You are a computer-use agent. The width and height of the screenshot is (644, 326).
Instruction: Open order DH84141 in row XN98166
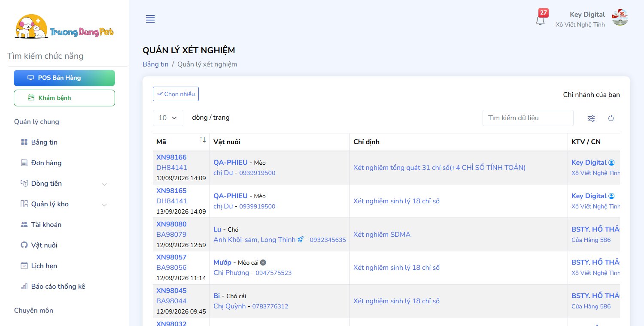(172, 168)
